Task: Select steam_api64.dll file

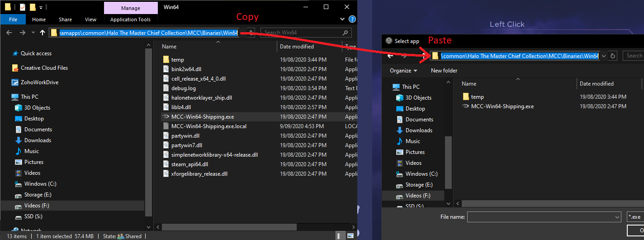Action: pos(189,164)
